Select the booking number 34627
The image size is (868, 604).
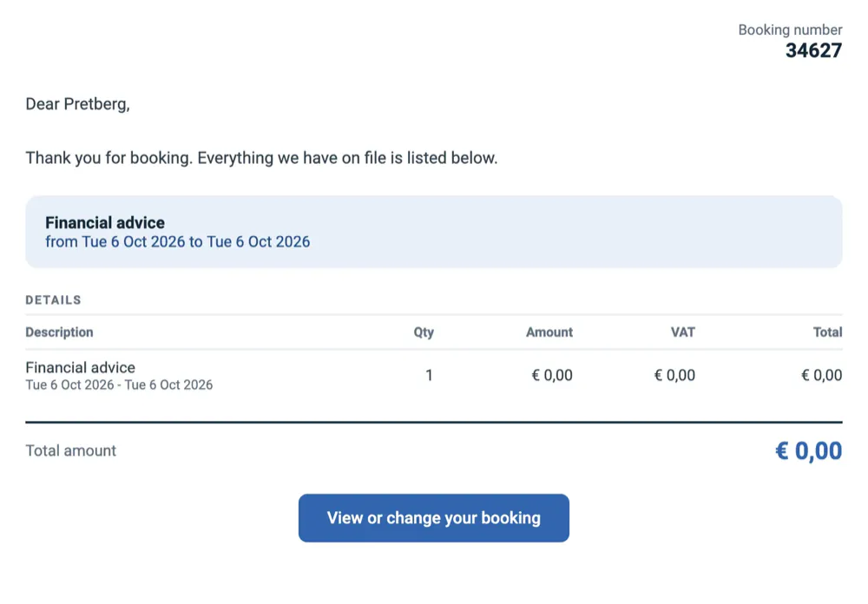pos(814,50)
